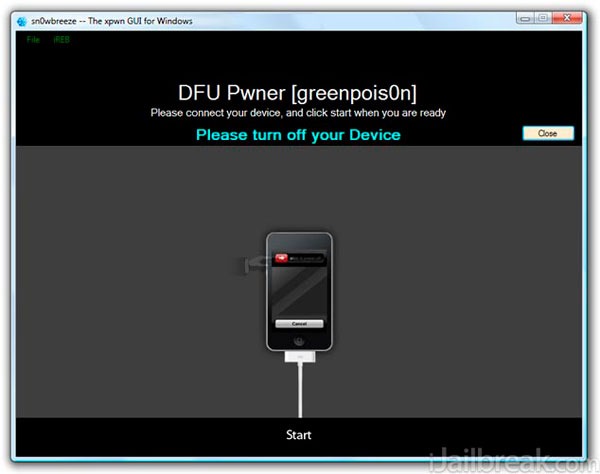Minimize the sn0wbreeze window
This screenshot has height=474, width=600.
(525, 18)
